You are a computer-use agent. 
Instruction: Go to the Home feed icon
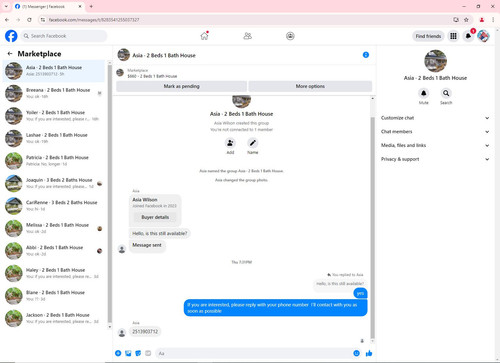click(x=204, y=36)
